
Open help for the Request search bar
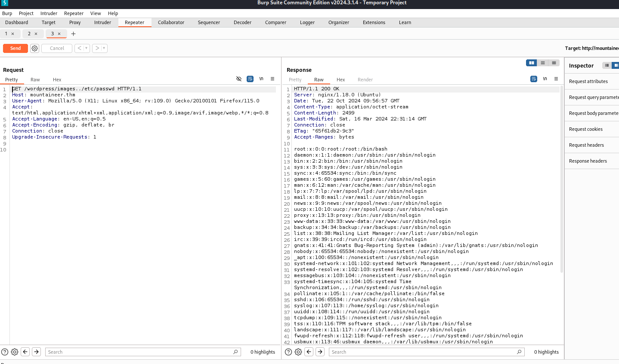pyautogui.click(x=5, y=352)
